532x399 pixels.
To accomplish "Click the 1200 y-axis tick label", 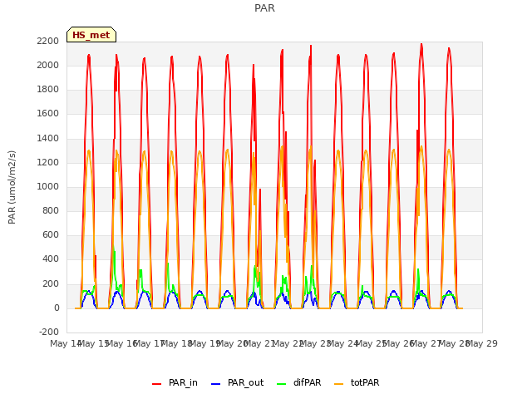I will pyautogui.click(x=48, y=162).
